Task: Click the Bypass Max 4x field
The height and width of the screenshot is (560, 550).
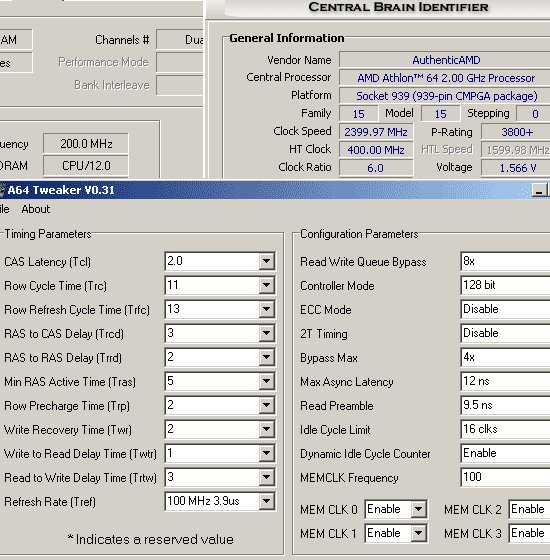Action: tap(505, 357)
